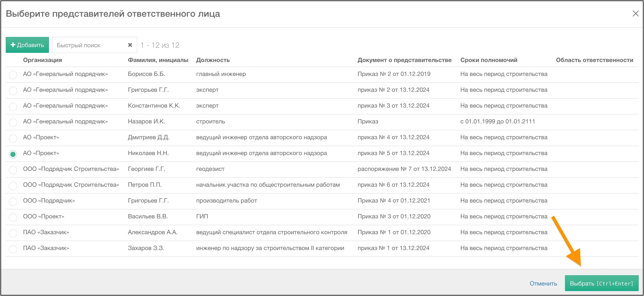Click the selected Николаев Н.Н. radio button
Image resolution: width=644 pixels, height=296 pixels.
(13, 154)
